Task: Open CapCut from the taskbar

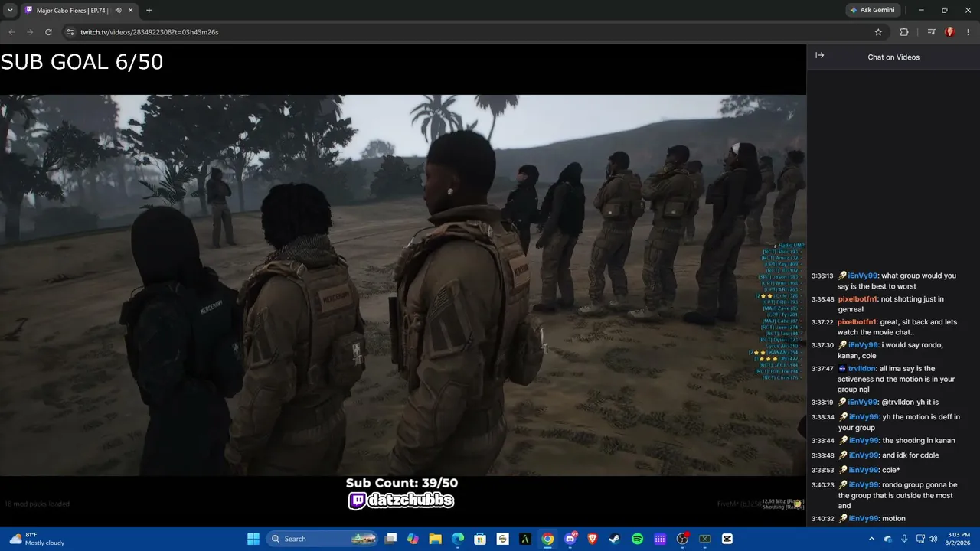Action: 727,539
